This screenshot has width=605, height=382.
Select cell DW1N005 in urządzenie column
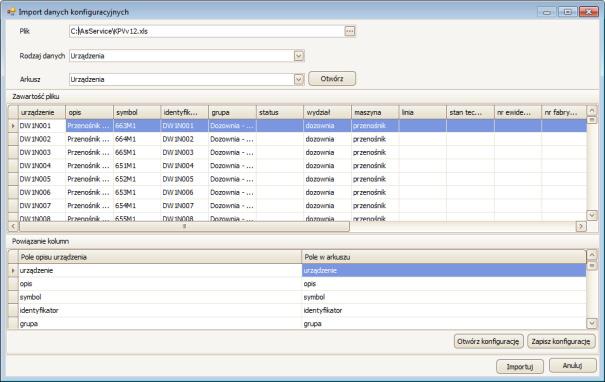click(x=42, y=179)
